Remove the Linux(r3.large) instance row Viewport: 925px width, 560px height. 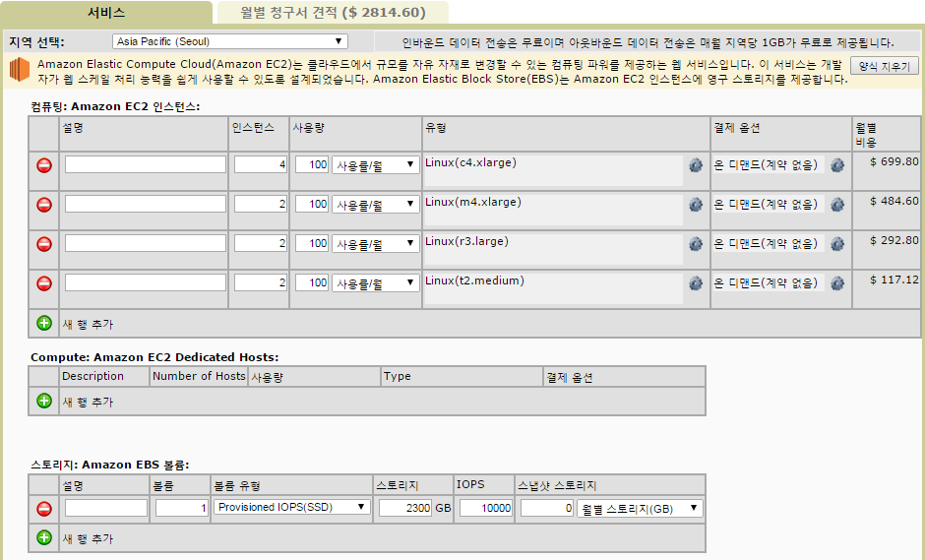click(44, 244)
